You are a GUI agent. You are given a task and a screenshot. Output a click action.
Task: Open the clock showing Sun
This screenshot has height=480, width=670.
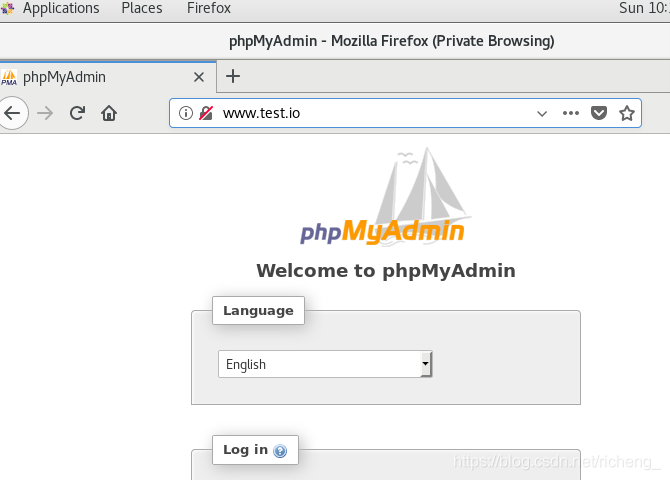coord(644,8)
